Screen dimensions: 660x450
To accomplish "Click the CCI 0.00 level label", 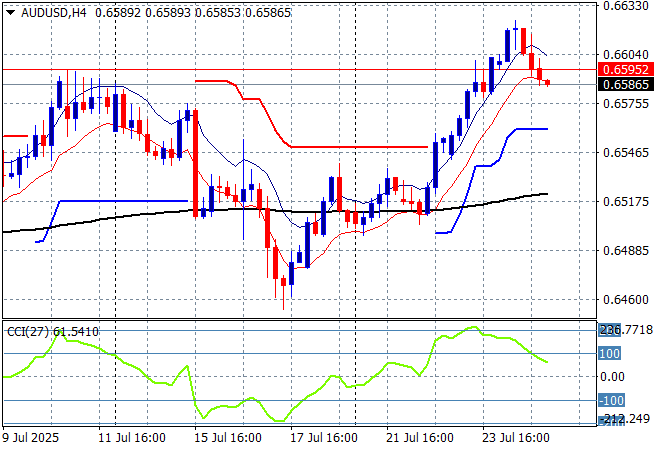I will tap(612, 377).
